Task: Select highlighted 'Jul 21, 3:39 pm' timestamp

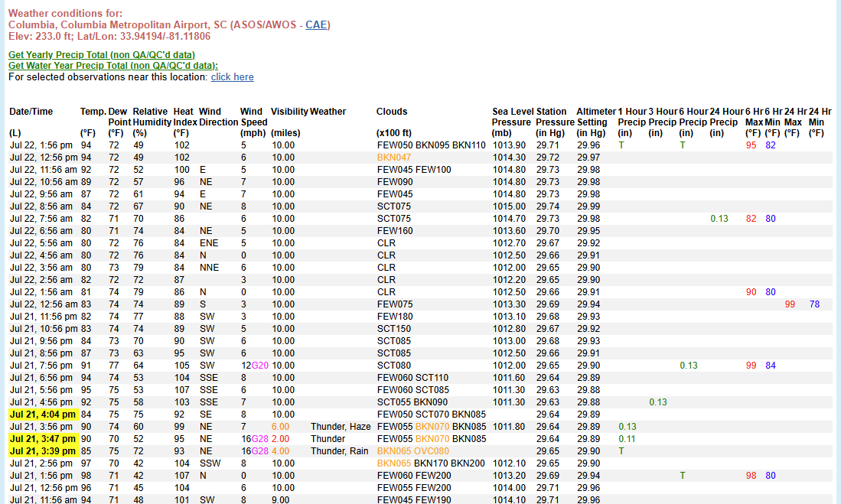Action: click(x=43, y=451)
